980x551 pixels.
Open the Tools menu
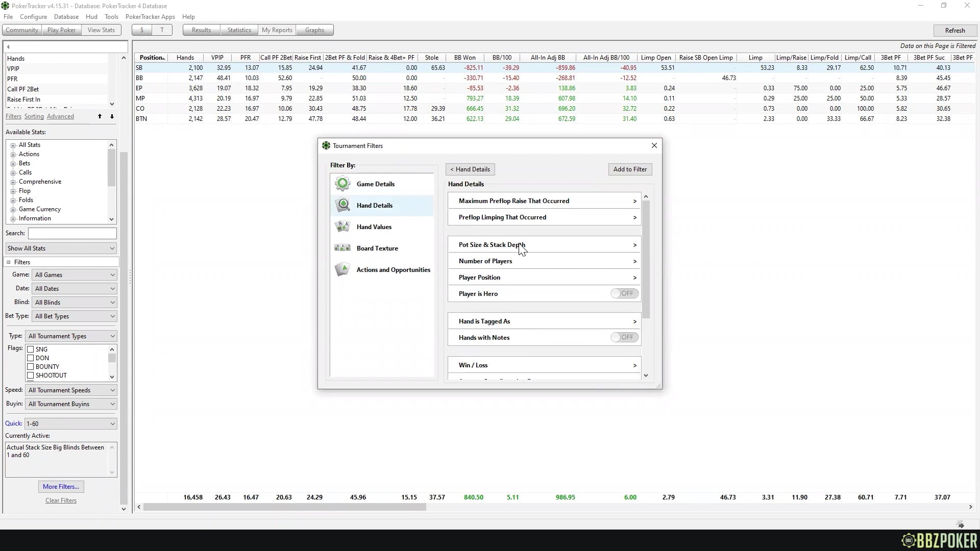(111, 16)
